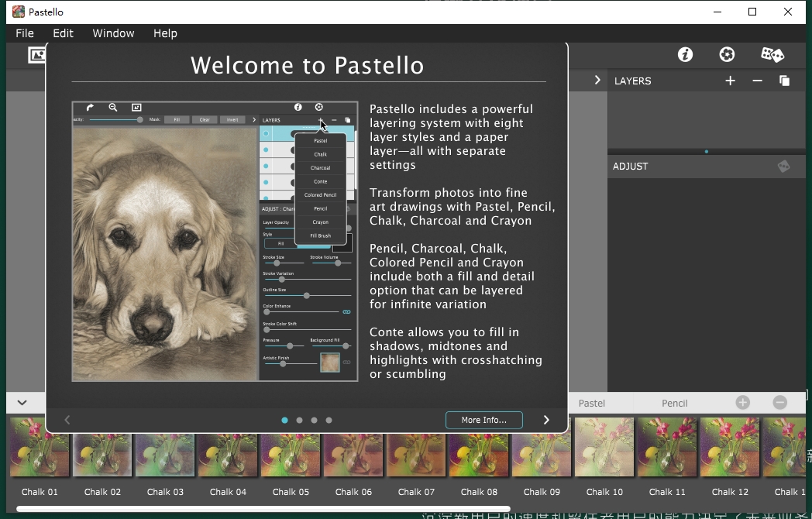Select the Chalk 10 preset thumbnail
This screenshot has width=812, height=519.
pyautogui.click(x=604, y=447)
